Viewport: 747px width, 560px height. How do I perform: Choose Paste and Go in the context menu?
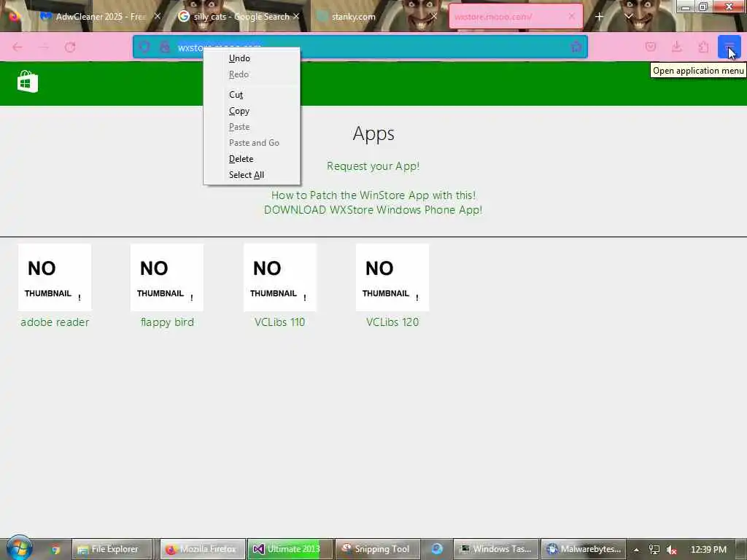[x=252, y=143]
